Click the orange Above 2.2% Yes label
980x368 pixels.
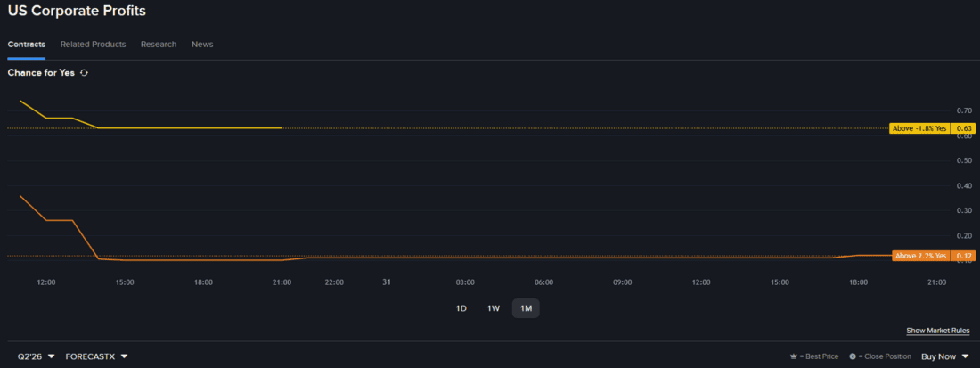click(x=920, y=256)
